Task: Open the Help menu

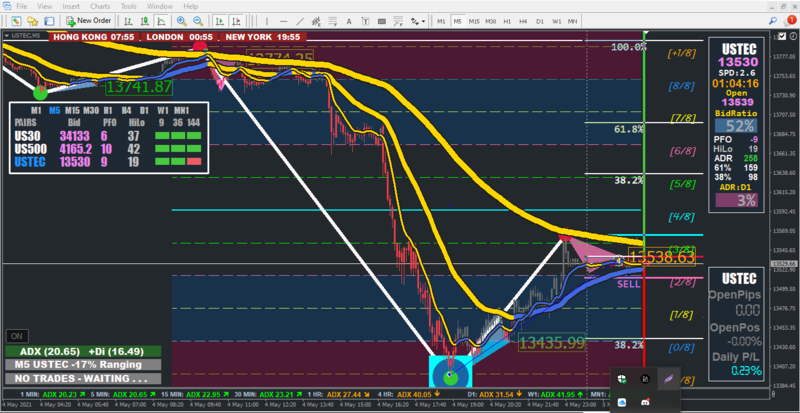Action: 191,7
